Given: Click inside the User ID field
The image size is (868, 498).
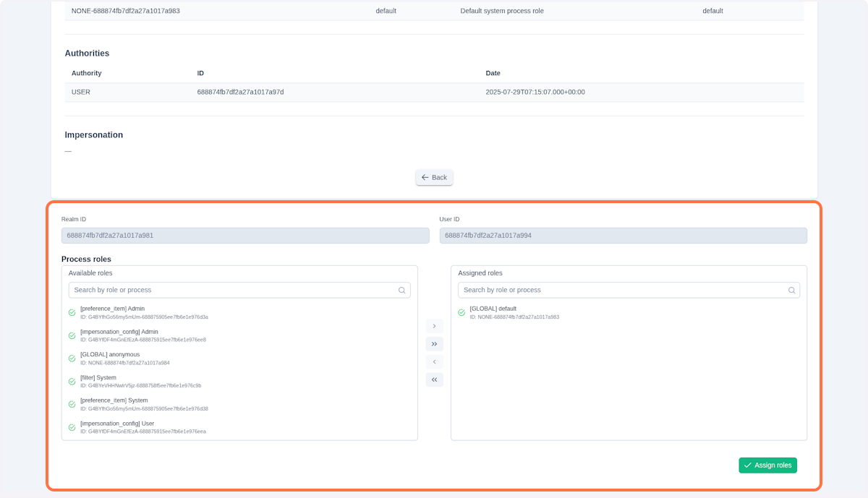Looking at the screenshot, I should coord(623,235).
